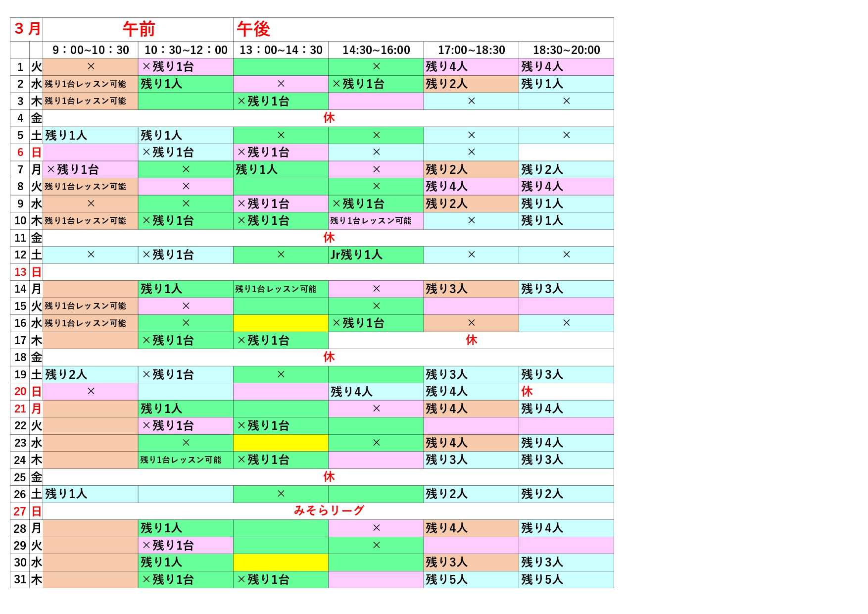868x614 pixels.
Task: Select "残り1台レッスン可能" on the 8th row
Action: [85, 187]
